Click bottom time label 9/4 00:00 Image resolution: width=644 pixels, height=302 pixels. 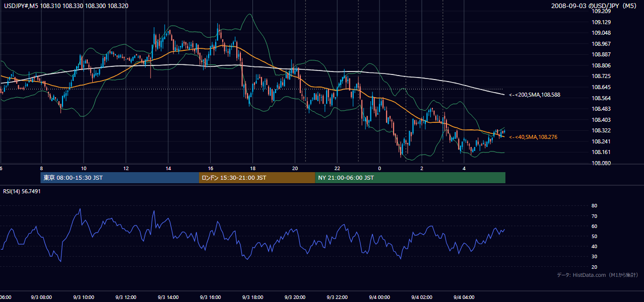380,297
